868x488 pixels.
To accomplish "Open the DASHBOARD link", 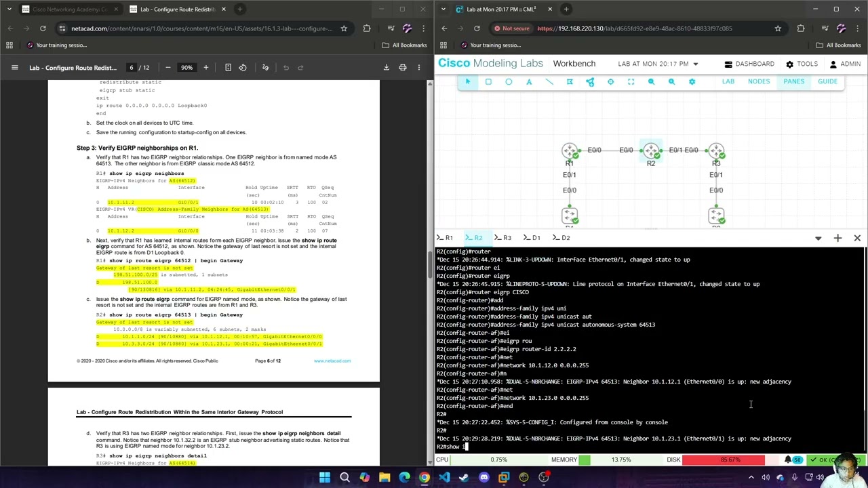I will coord(749,64).
